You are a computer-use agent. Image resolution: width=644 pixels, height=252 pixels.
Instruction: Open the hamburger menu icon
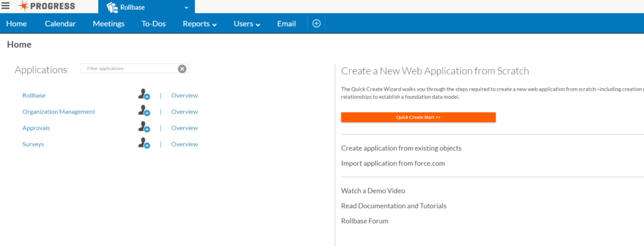[6, 6]
